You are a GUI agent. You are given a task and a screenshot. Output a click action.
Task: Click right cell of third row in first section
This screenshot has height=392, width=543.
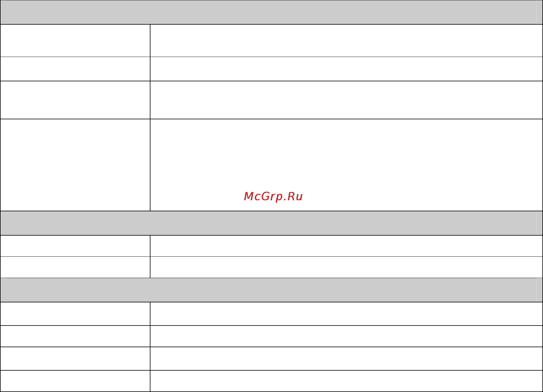(x=346, y=100)
